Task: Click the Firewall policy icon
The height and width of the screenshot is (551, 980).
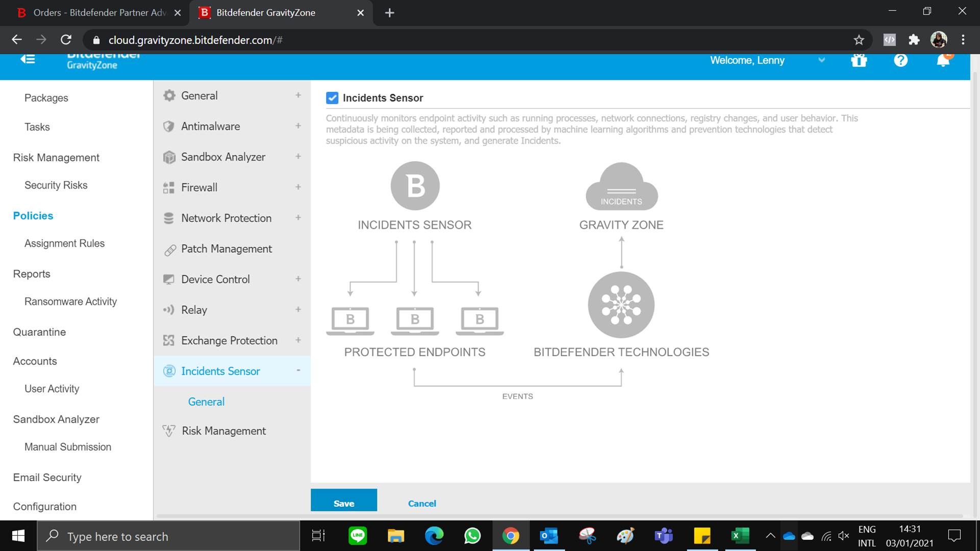Action: click(x=169, y=188)
